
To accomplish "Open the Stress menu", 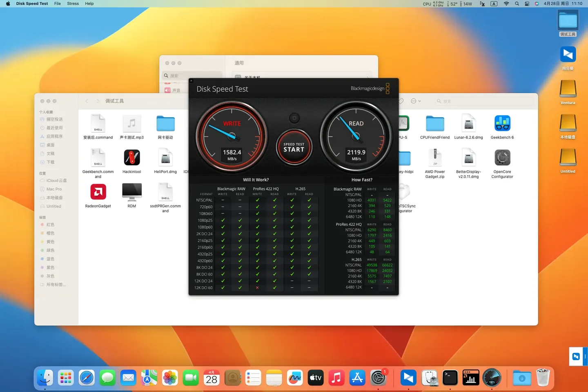I will 73,4.
